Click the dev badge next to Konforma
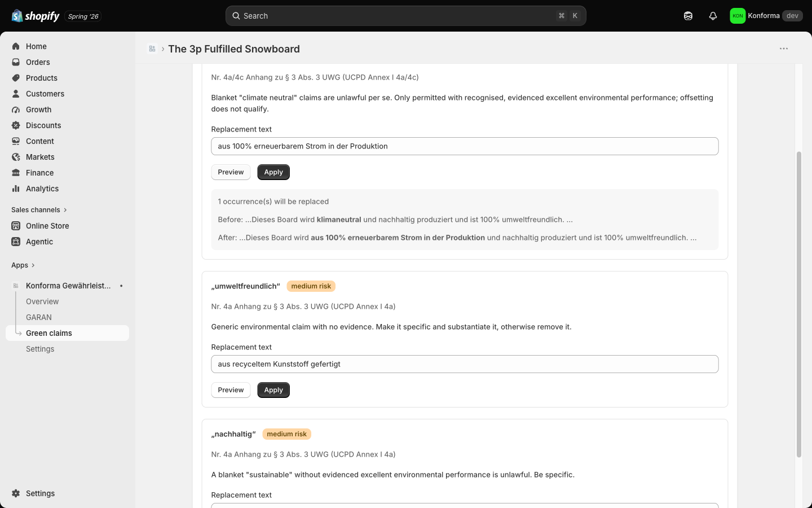The height and width of the screenshot is (508, 812). (x=792, y=16)
